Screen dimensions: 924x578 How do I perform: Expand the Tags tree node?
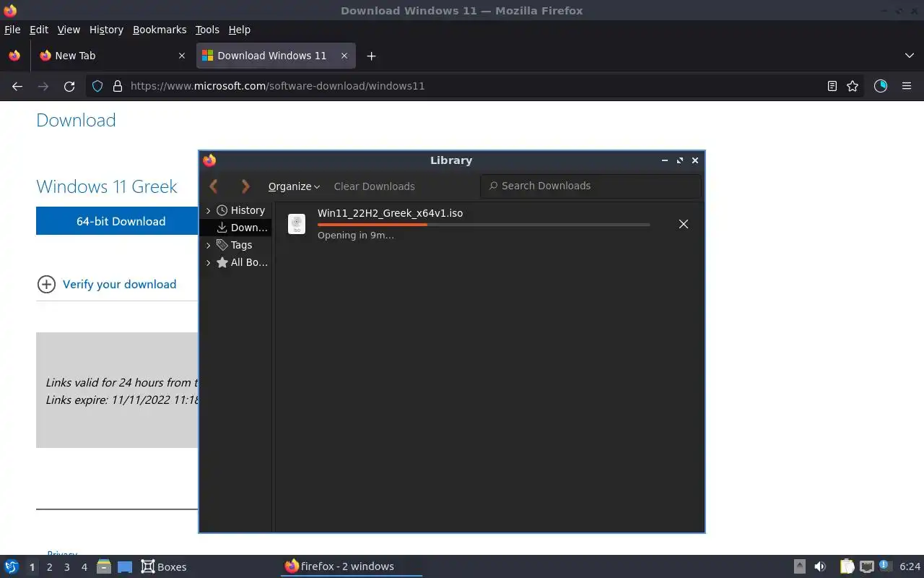(x=208, y=245)
